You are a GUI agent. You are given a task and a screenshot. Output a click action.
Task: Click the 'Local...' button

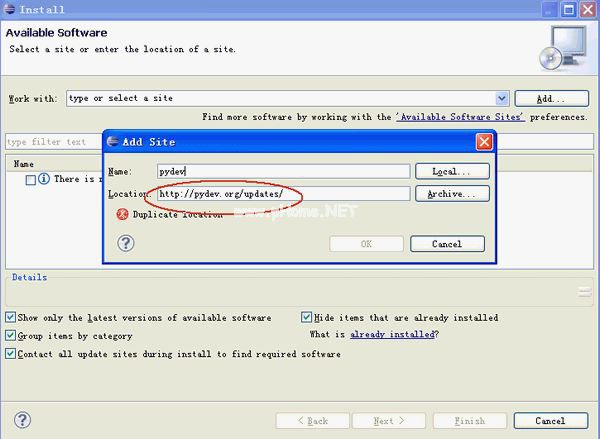point(452,171)
